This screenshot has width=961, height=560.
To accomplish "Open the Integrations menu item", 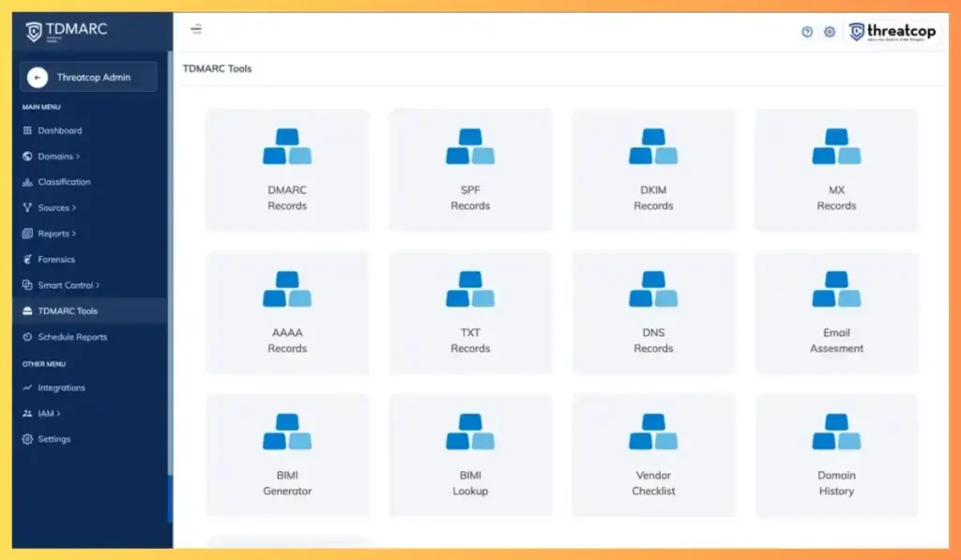I will (x=61, y=387).
